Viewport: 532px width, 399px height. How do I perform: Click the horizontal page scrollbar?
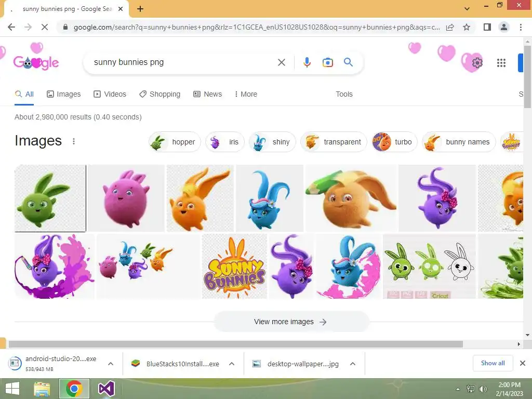coord(235,344)
